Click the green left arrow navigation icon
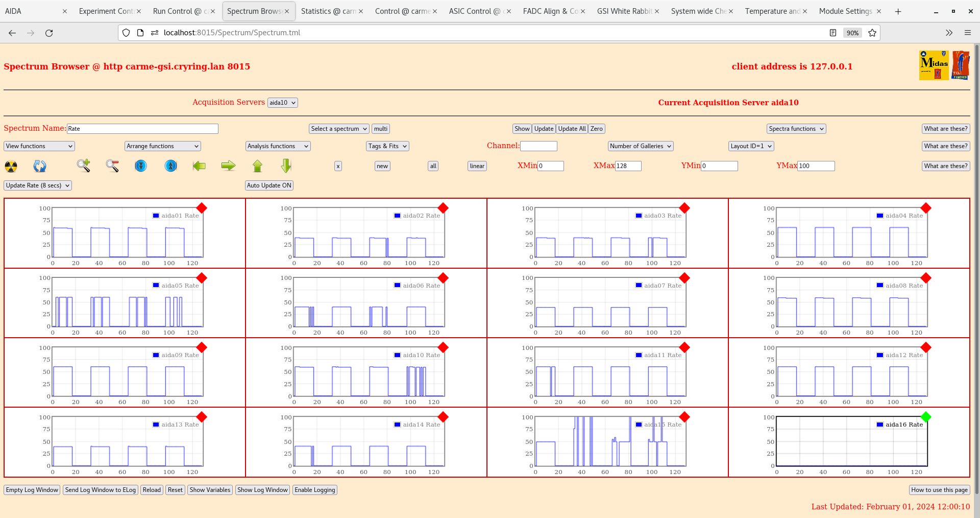This screenshot has height=518, width=980. pos(199,166)
